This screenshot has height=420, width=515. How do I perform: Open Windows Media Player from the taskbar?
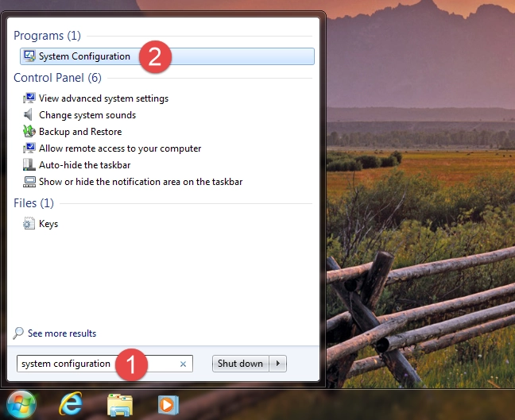[x=168, y=405]
